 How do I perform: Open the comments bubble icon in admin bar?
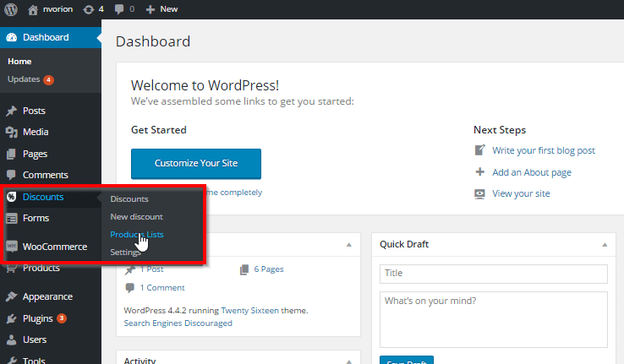(118, 9)
